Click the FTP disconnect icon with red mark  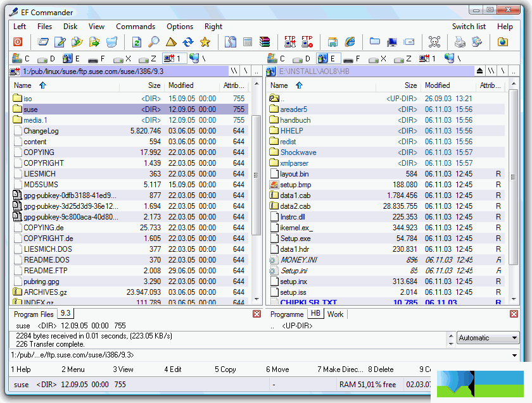[x=307, y=42]
